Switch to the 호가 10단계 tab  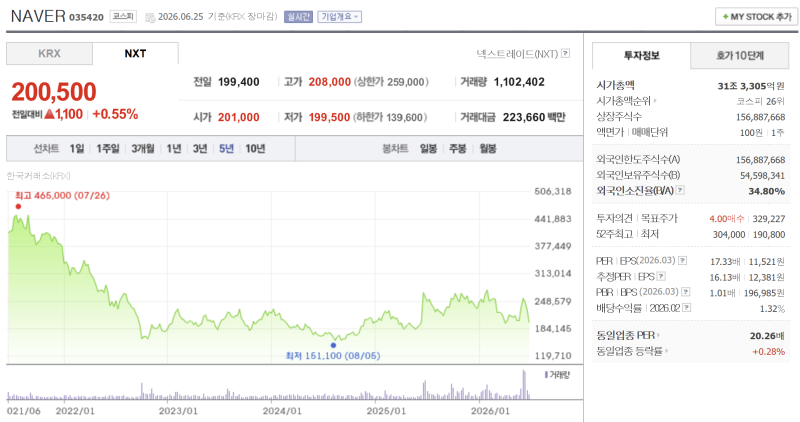click(x=740, y=56)
